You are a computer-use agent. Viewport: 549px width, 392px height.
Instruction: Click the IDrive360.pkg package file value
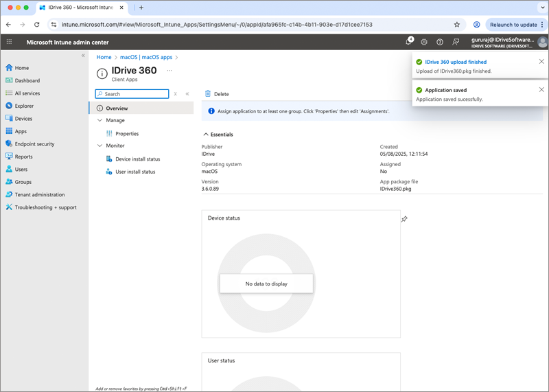click(x=395, y=189)
